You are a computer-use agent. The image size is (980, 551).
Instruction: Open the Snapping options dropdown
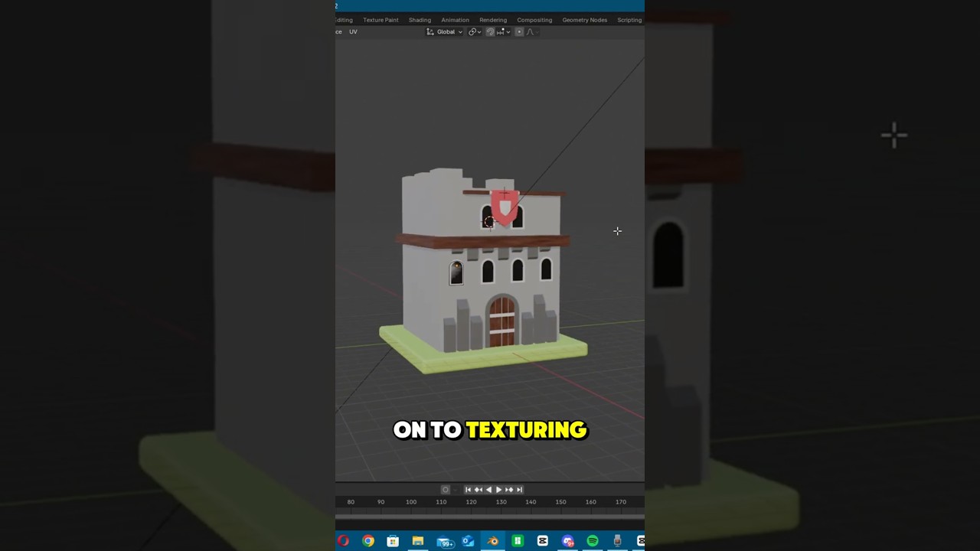[x=503, y=32]
